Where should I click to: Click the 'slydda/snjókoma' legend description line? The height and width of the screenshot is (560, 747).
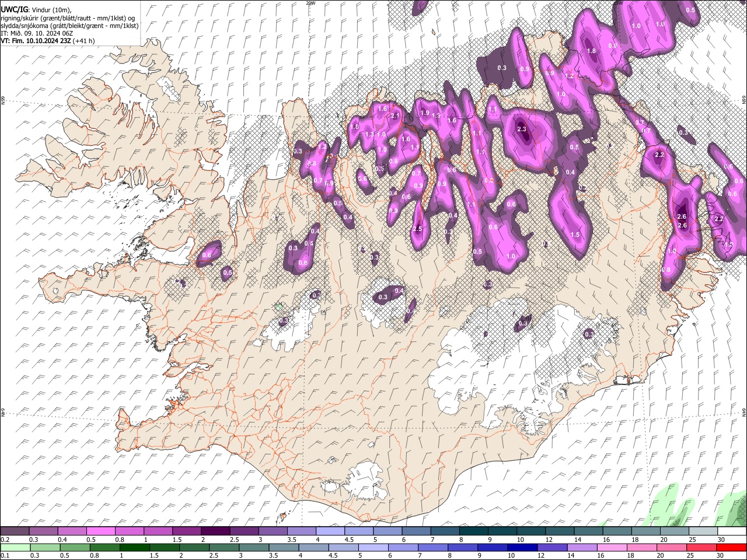(69, 26)
